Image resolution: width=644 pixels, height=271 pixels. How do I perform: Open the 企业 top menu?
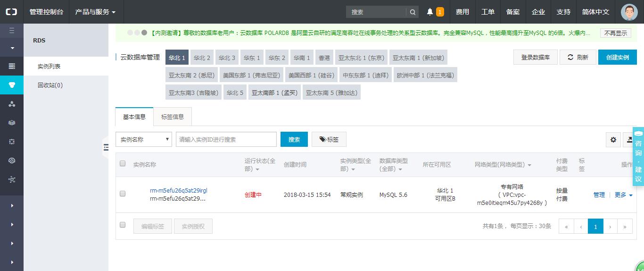tap(538, 12)
